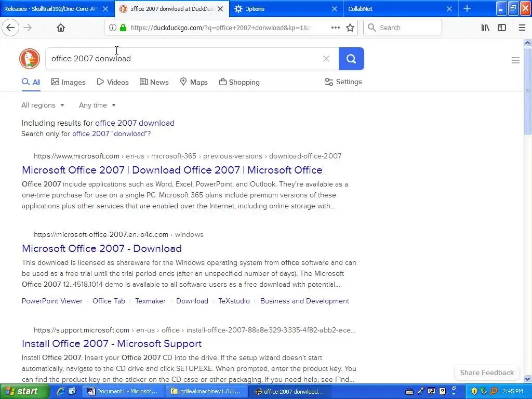Close the DuckDuckGo search tab
This screenshot has width=532, height=399.
click(220, 9)
